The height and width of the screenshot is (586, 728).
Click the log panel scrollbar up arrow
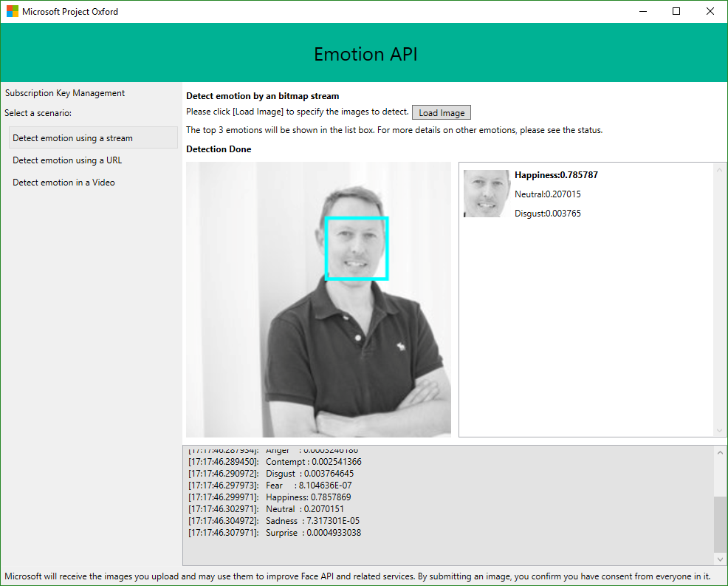[720, 453]
